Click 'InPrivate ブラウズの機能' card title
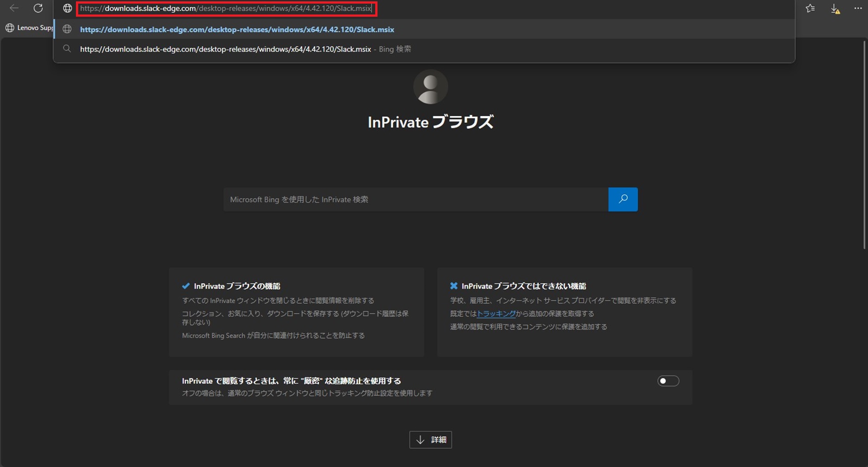The image size is (868, 467). coord(237,286)
